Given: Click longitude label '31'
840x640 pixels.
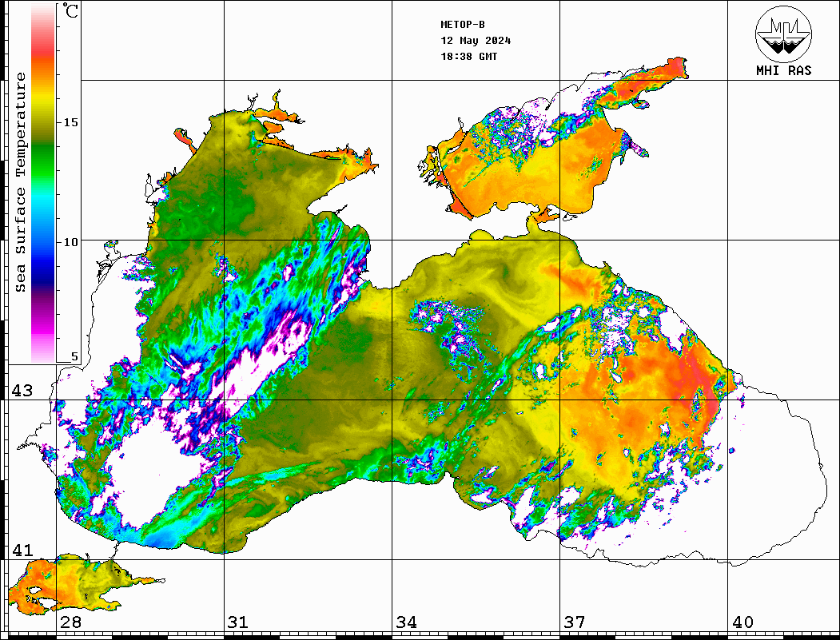Looking at the screenshot, I should pyautogui.click(x=238, y=622).
